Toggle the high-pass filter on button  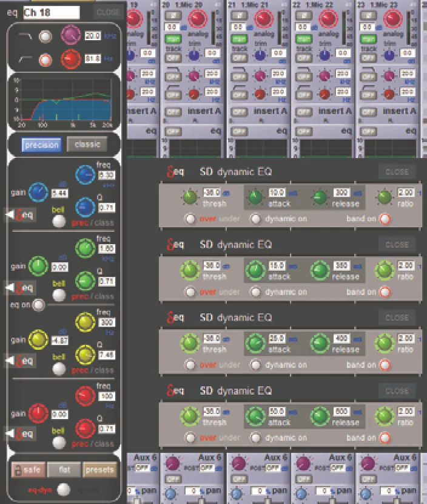coord(45,60)
